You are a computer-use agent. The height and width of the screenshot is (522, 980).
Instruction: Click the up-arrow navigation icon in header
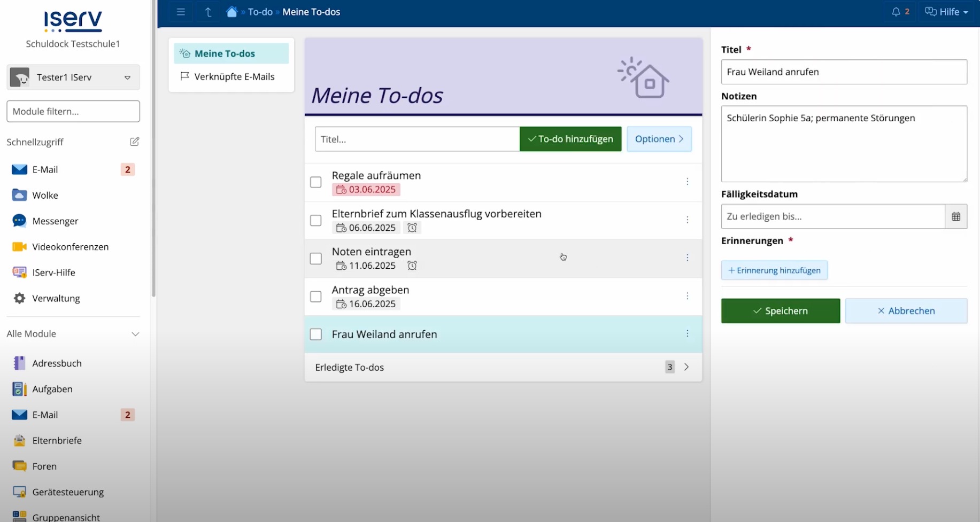click(x=208, y=12)
